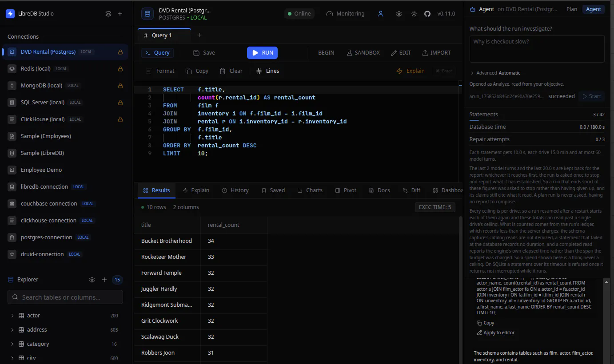
Task: Select the Sample (Employees) connection
Action: 65,136
